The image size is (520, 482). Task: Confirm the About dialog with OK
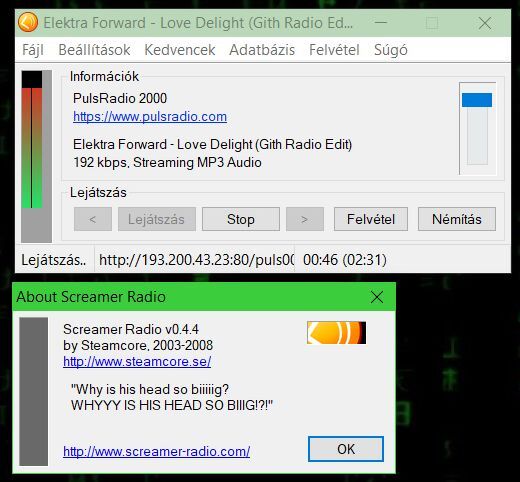(346, 449)
